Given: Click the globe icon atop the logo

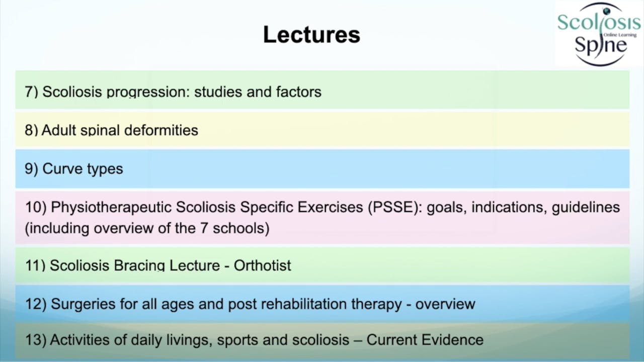Looking at the screenshot, I should click(607, 10).
